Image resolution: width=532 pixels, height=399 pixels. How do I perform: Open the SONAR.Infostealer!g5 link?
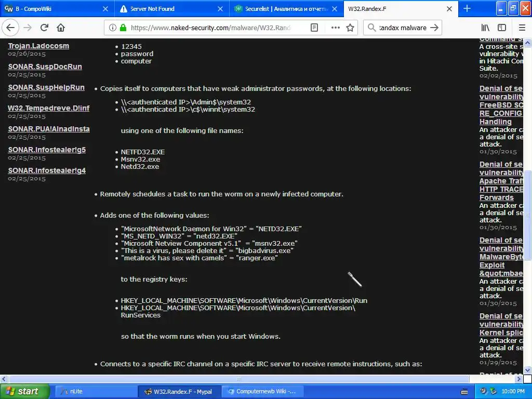pos(47,150)
